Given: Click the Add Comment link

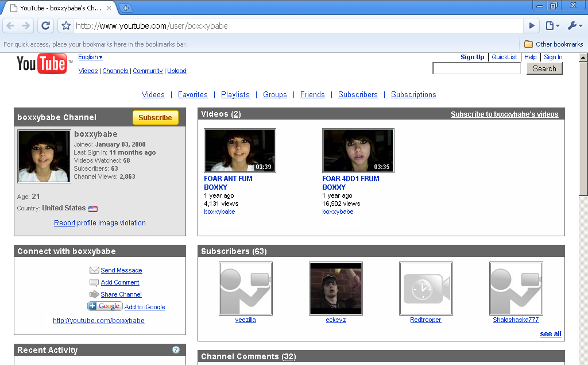Looking at the screenshot, I should click(120, 282).
